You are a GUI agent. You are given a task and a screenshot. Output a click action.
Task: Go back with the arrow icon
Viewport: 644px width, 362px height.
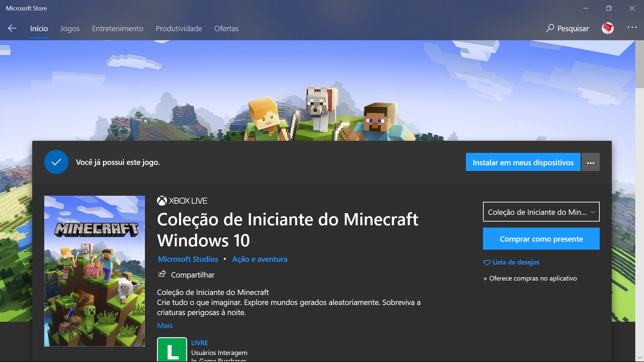pos(12,28)
